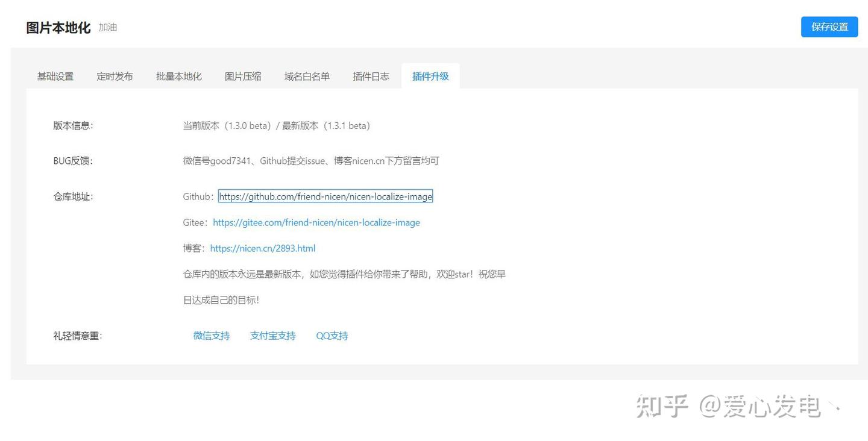Open the QQ支持 donation link
868x441 pixels.
(x=332, y=336)
